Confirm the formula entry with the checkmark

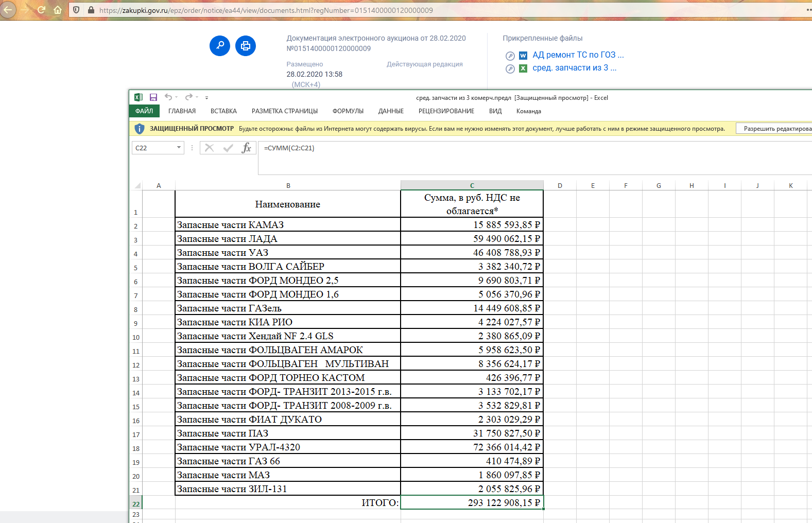228,148
